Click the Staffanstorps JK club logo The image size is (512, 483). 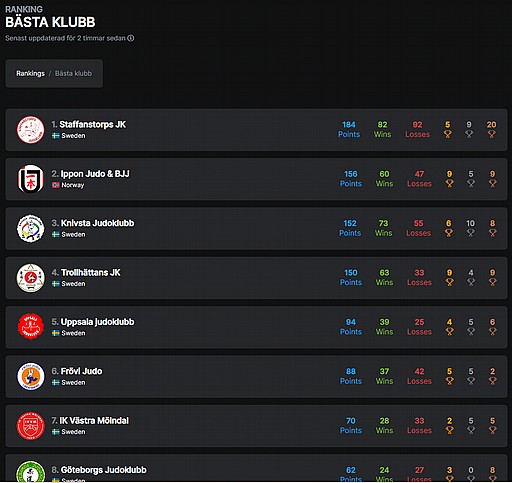31,130
